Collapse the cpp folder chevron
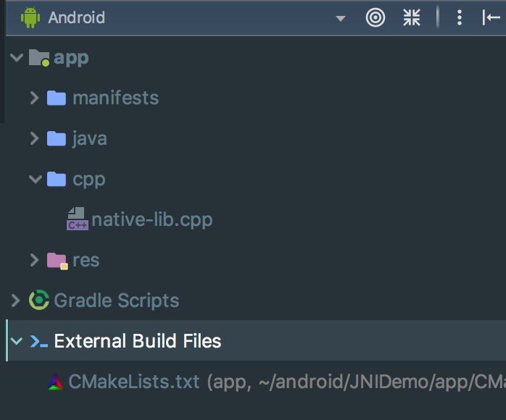The height and width of the screenshot is (420, 506). click(x=36, y=179)
